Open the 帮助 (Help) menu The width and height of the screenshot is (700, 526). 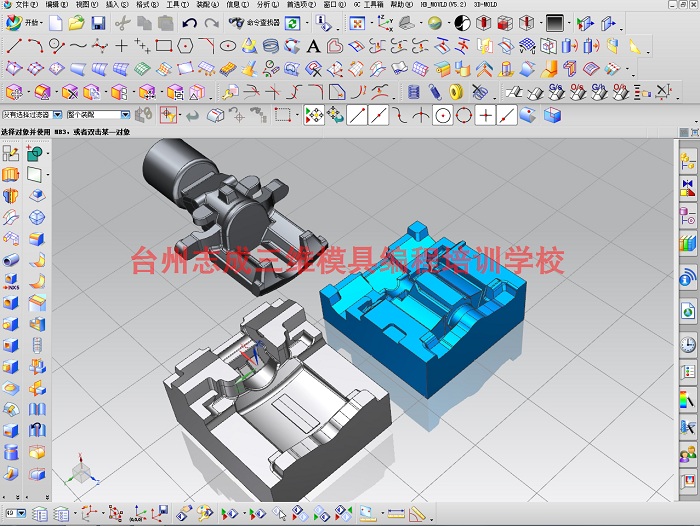402,4
